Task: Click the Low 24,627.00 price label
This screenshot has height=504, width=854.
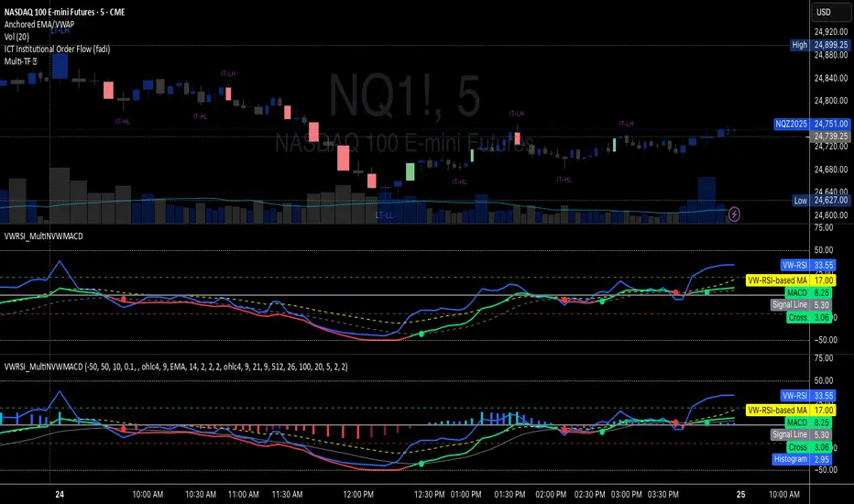Action: coord(821,201)
